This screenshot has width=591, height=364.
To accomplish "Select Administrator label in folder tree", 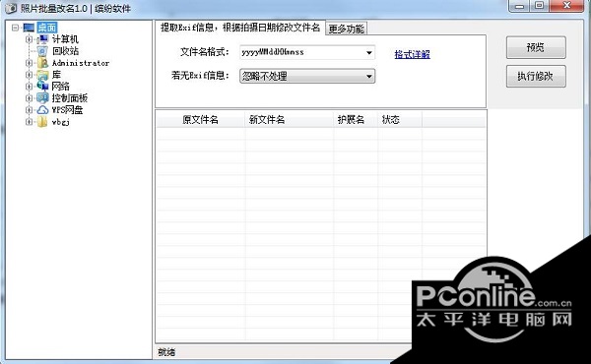I will 81,63.
